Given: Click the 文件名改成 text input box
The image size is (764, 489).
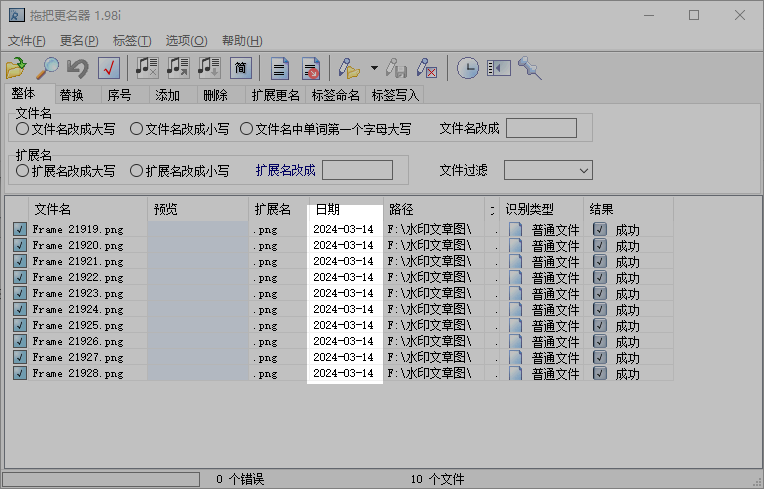Looking at the screenshot, I should pos(541,128).
